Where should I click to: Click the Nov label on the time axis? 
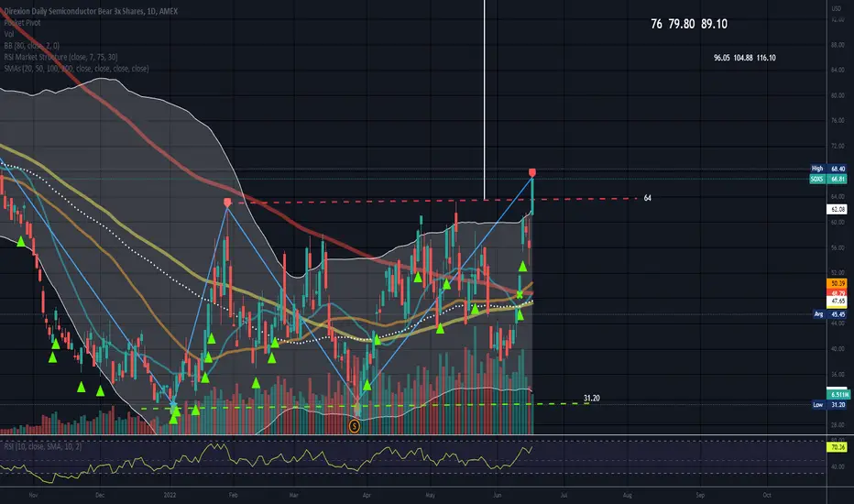click(x=33, y=495)
